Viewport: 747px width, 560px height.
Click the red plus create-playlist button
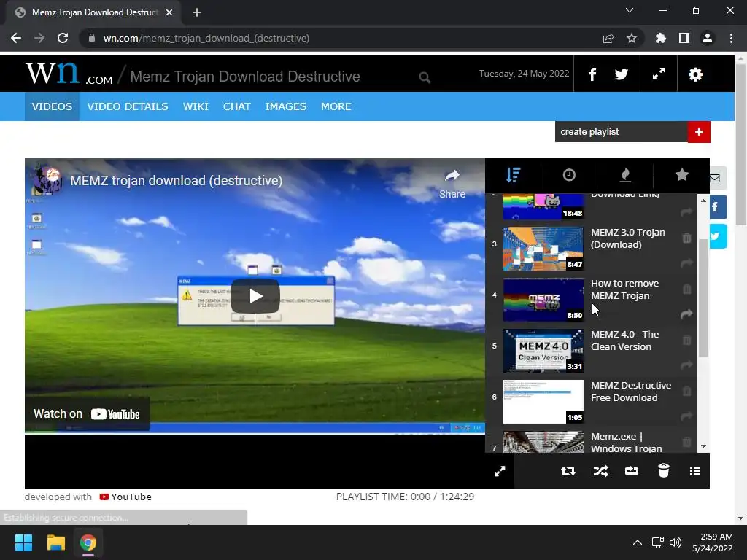699,132
